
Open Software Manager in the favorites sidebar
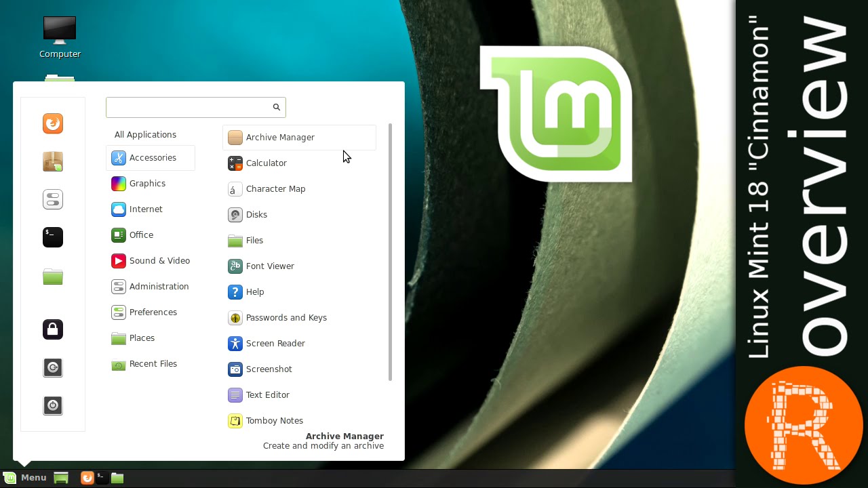click(53, 161)
